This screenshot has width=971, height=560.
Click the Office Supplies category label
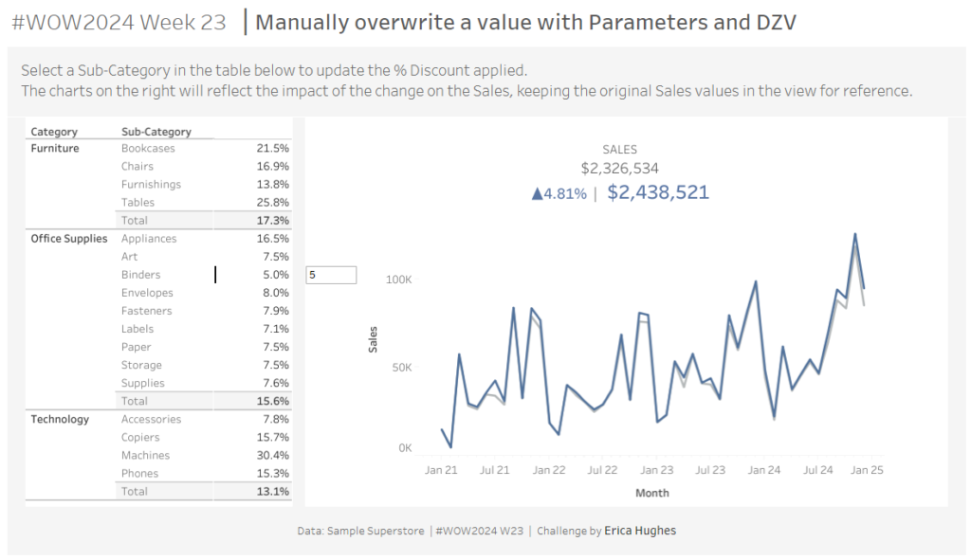pyautogui.click(x=68, y=239)
